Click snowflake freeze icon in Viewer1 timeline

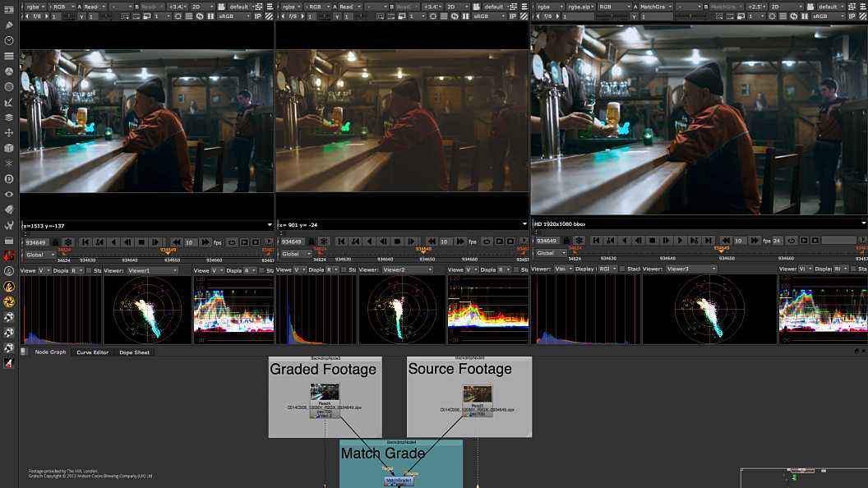click(x=68, y=242)
